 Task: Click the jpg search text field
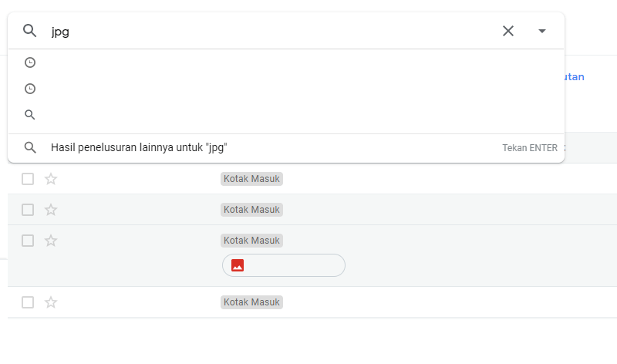click(x=271, y=31)
